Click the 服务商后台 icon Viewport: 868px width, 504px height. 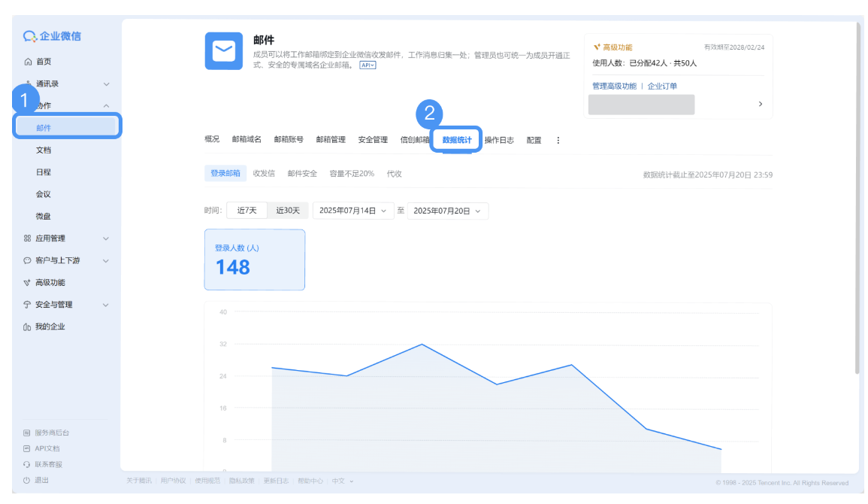click(x=26, y=433)
